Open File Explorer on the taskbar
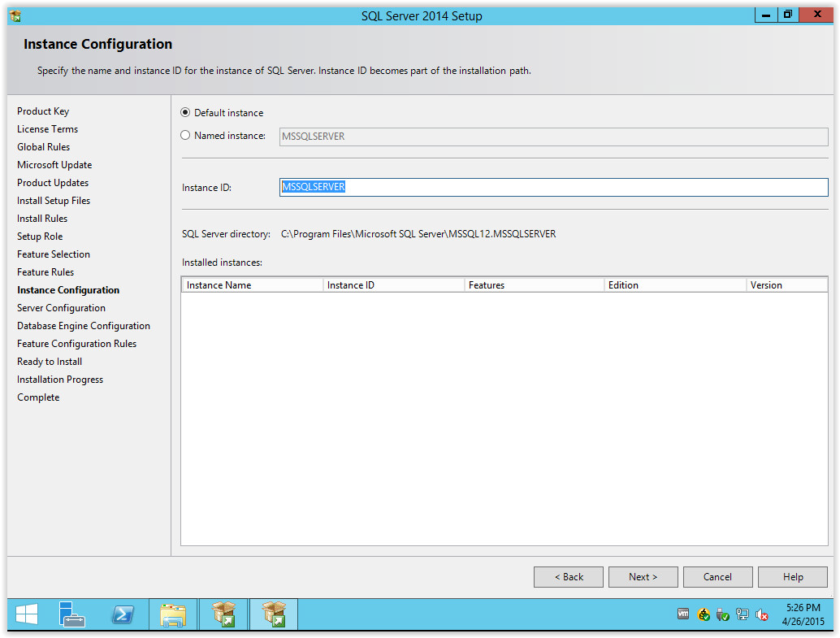Image resolution: width=840 pixels, height=638 pixels. pyautogui.click(x=173, y=614)
